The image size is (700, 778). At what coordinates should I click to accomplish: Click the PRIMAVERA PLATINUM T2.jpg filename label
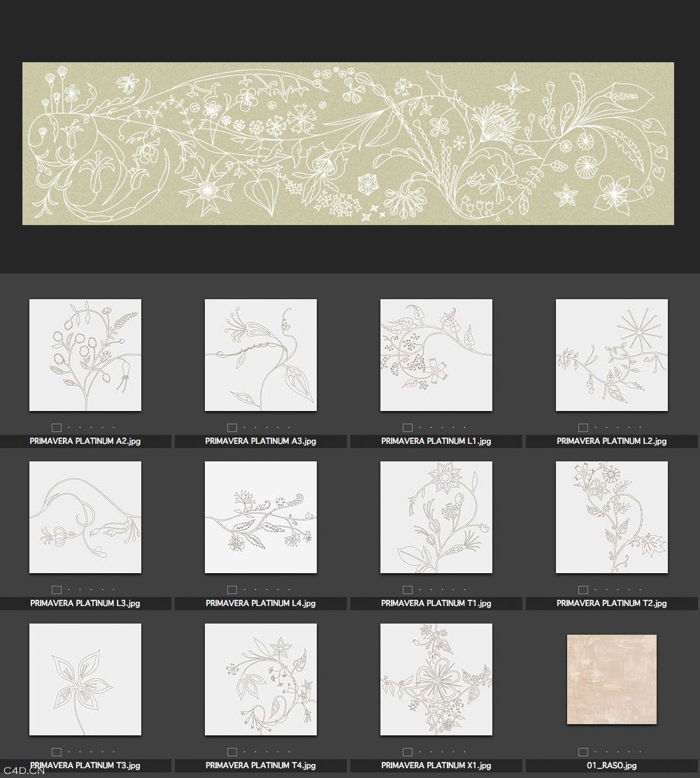[x=612, y=603]
